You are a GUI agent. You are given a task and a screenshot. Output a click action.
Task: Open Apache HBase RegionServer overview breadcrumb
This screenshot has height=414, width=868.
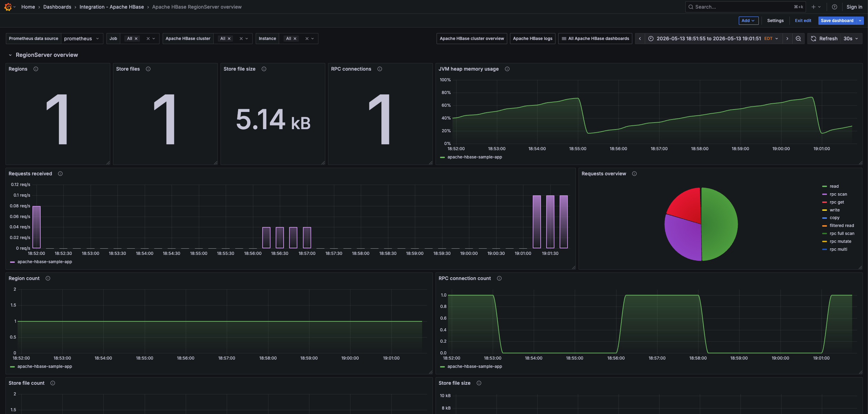[x=197, y=7]
